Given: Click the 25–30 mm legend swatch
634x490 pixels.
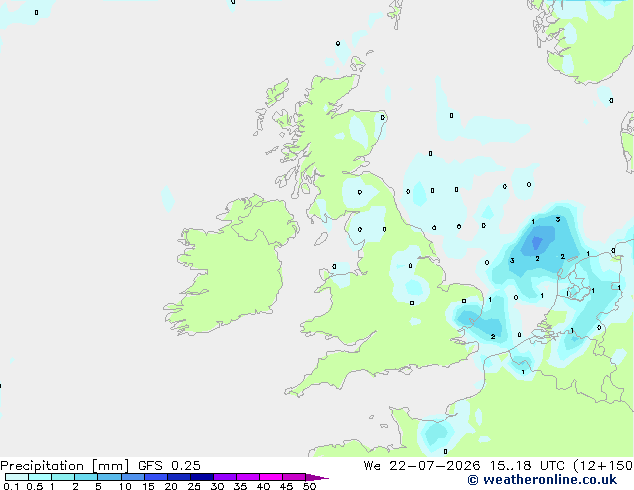Looking at the screenshot, I should coord(202,477).
